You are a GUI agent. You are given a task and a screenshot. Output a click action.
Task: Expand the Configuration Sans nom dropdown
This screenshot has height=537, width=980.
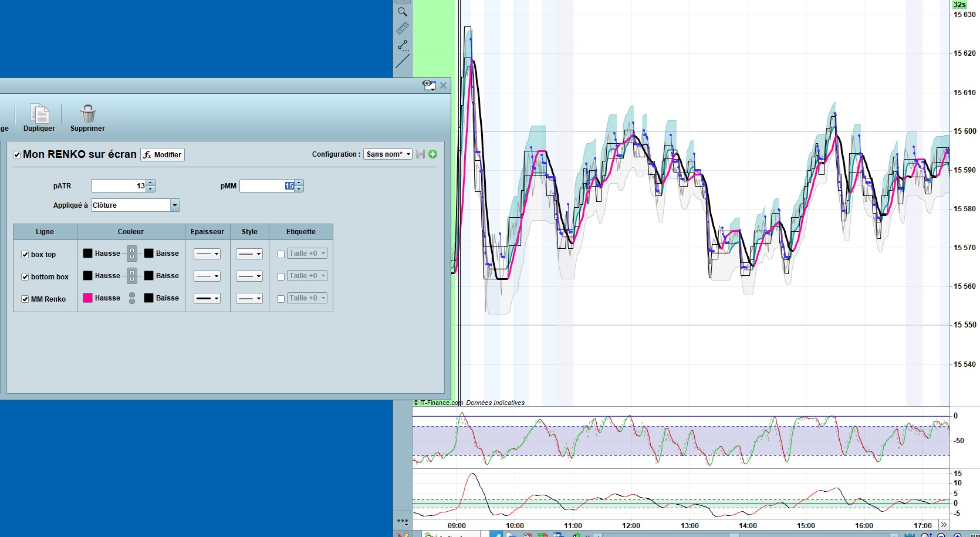(x=388, y=154)
